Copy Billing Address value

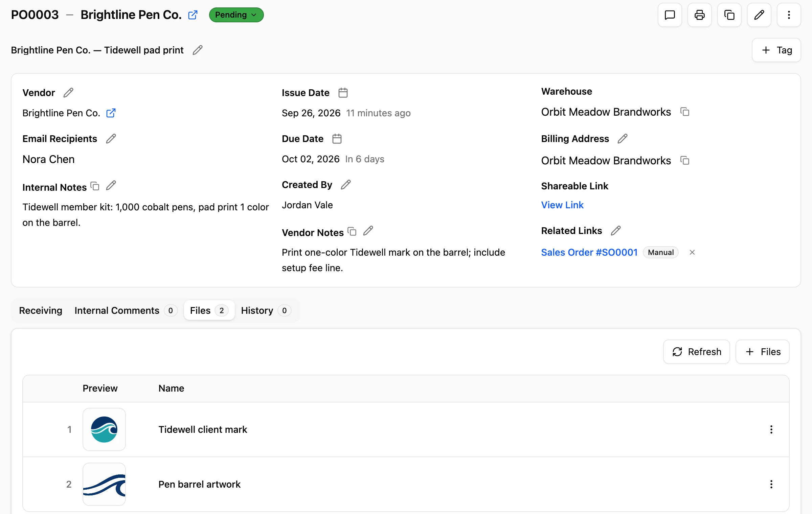coord(685,160)
